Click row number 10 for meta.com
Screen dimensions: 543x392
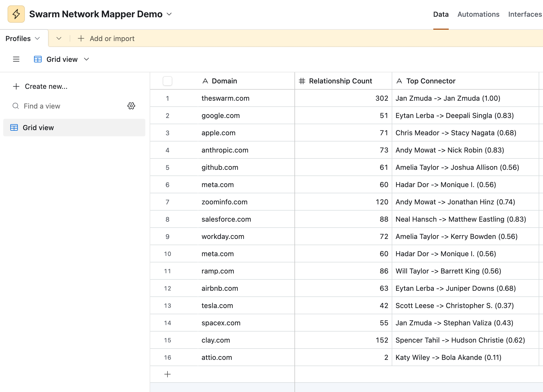[x=167, y=254]
